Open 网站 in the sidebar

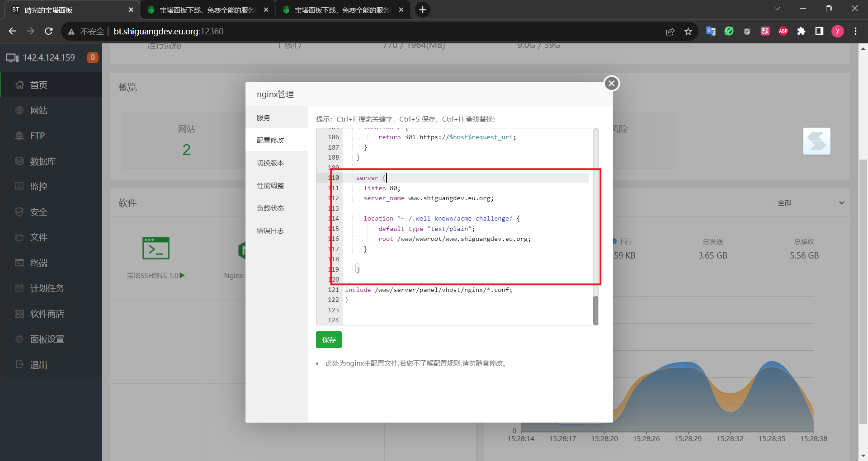click(x=51, y=110)
